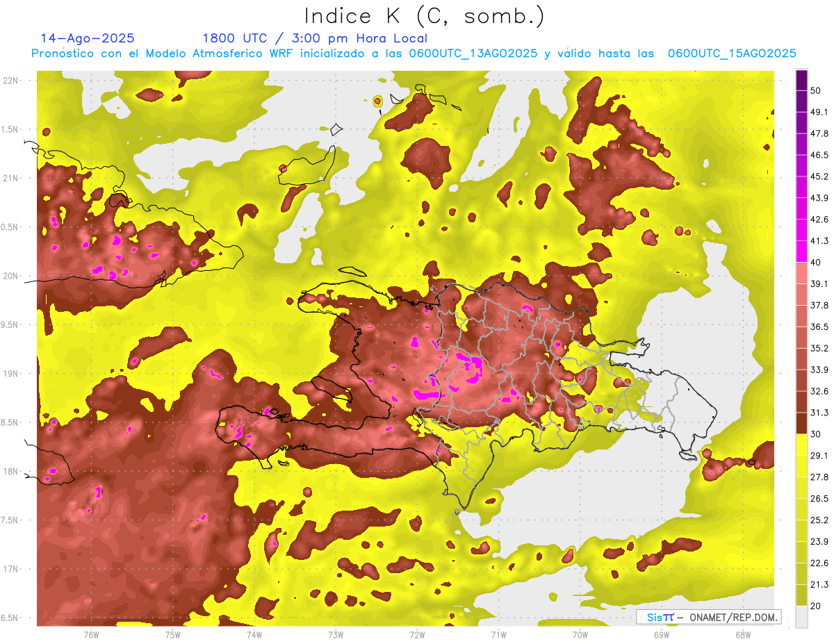The height and width of the screenshot is (644, 834).
Task: Click colorbar value "40"
Action: coord(816,263)
